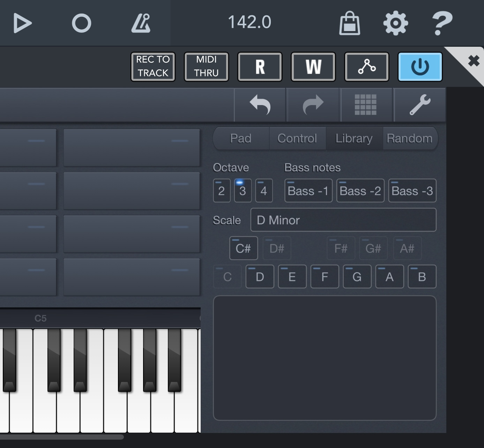Enable the Bass -2 option
The width and height of the screenshot is (484, 448).
[360, 191]
